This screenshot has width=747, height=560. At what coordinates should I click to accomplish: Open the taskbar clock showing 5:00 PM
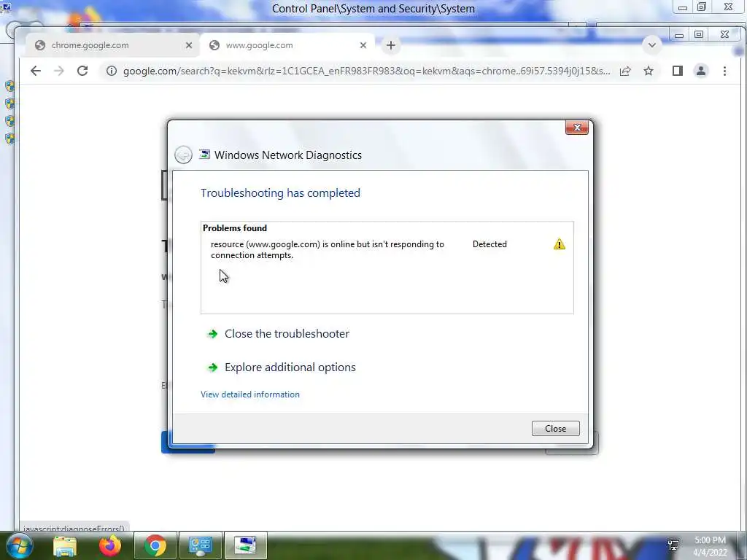(710, 546)
